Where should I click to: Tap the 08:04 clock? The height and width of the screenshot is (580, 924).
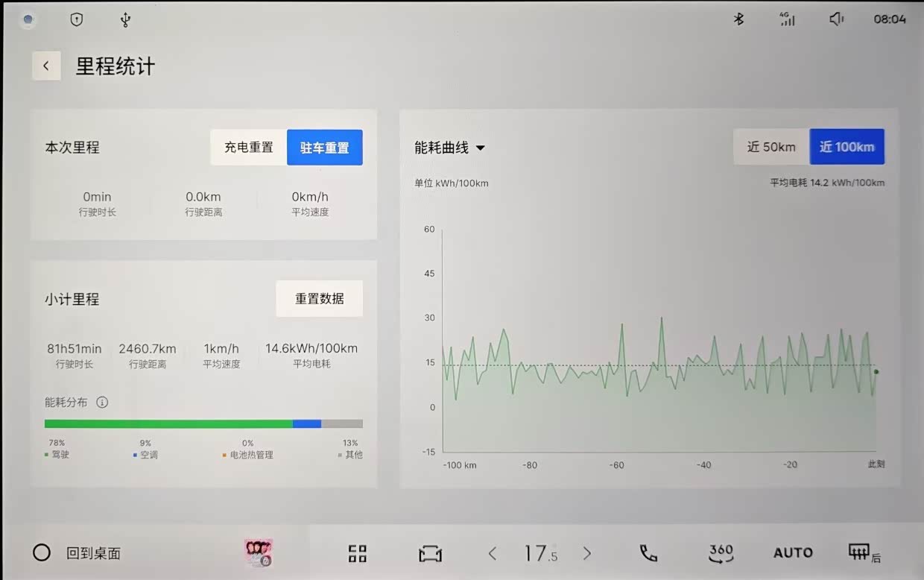(890, 19)
